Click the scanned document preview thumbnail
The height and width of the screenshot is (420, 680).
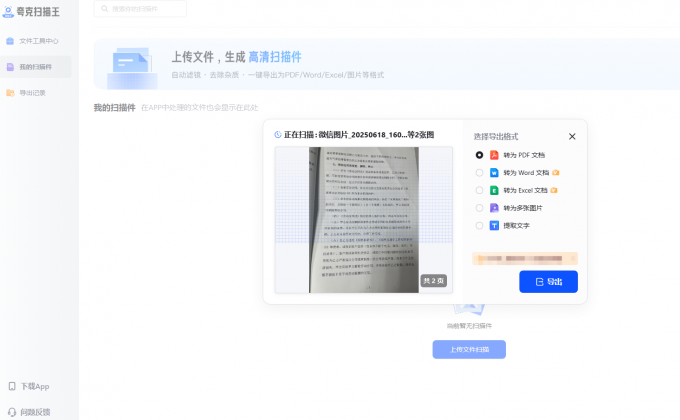(x=364, y=220)
